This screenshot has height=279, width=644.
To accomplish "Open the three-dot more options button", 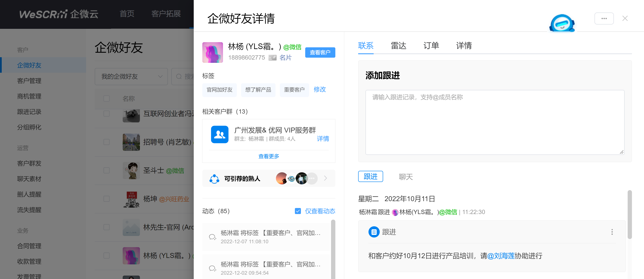I will point(604,18).
